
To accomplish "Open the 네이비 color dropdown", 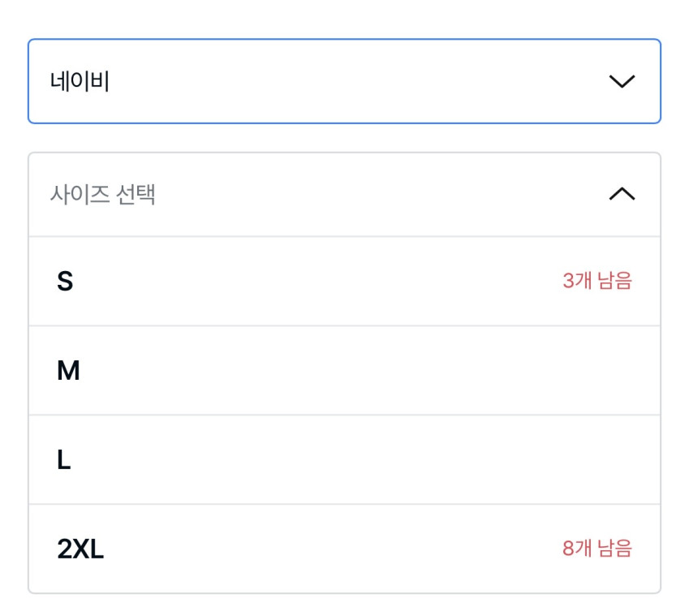I will coord(344,81).
